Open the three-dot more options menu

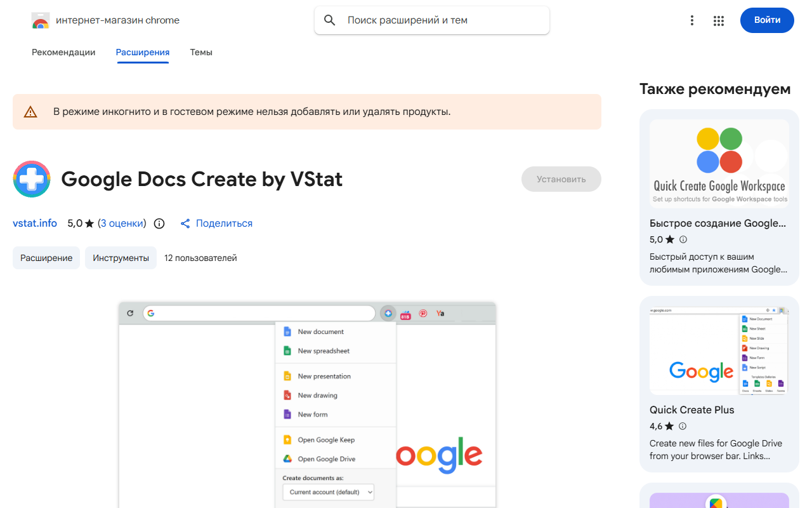692,20
